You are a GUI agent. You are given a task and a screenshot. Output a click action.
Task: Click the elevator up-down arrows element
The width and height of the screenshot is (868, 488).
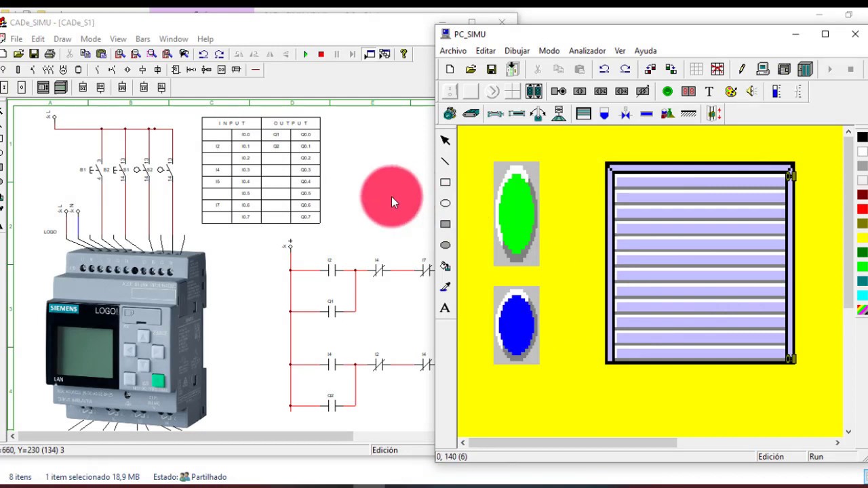coord(714,114)
